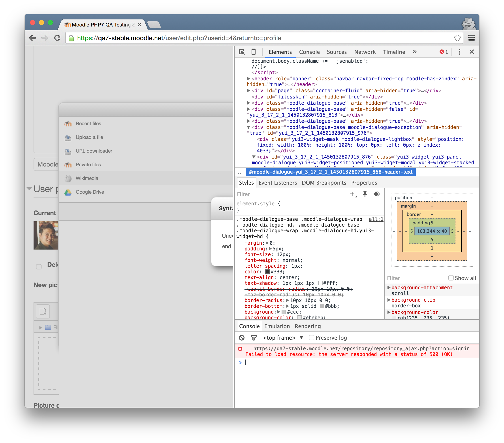This screenshot has height=443, width=504.
Task: Activate the inspect element picker icon
Action: point(242,52)
